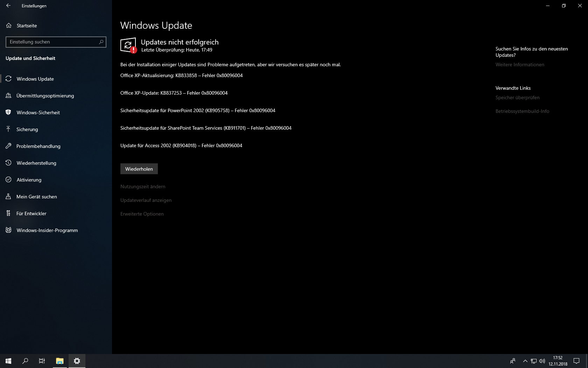Click the Wiederholen button
The image size is (588, 368).
139,169
